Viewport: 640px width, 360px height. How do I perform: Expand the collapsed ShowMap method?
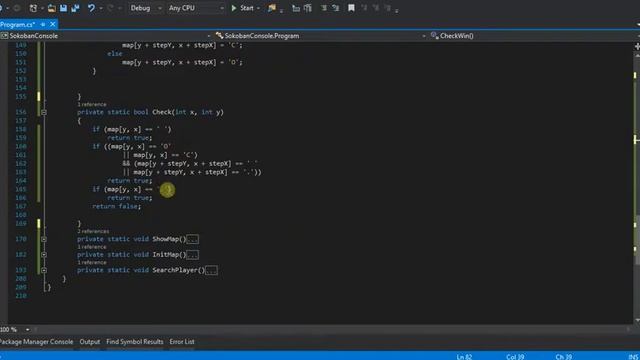(x=44, y=239)
